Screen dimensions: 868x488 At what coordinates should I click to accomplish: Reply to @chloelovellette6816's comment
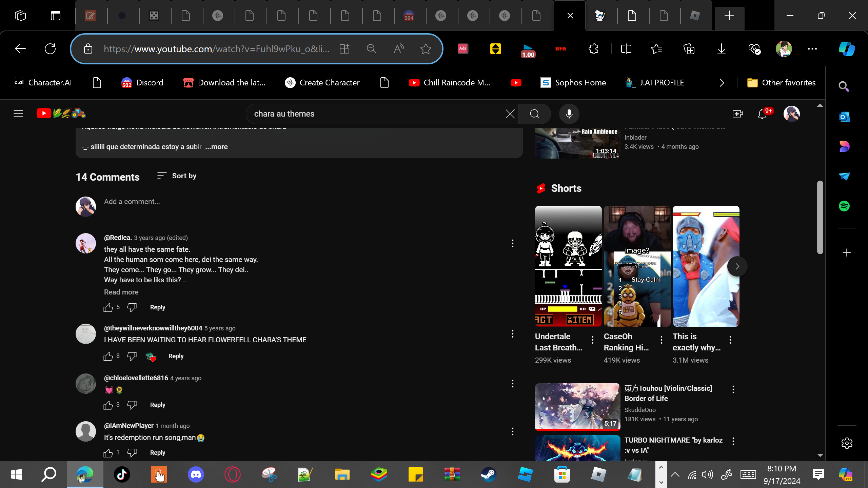click(x=157, y=405)
